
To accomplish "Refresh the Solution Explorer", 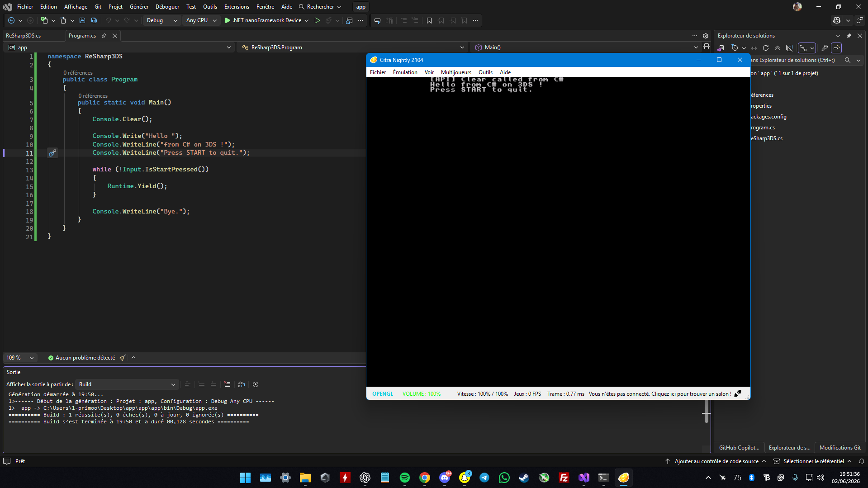I will point(766,48).
